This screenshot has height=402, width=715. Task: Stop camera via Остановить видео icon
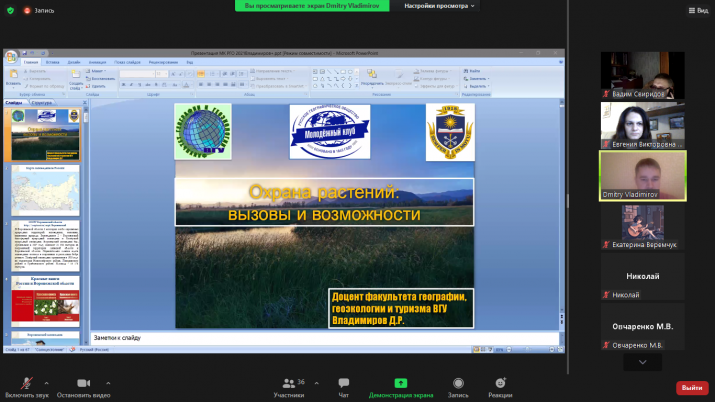(83, 383)
